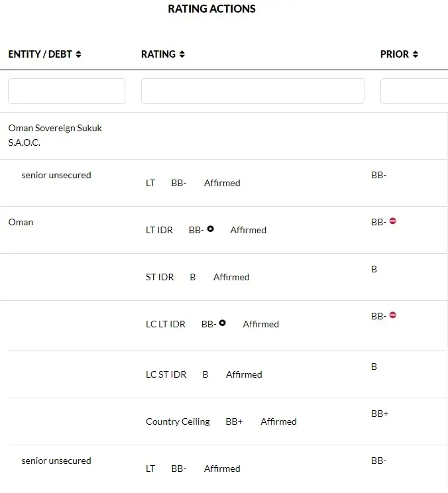Image resolution: width=448 pixels, height=493 pixels.
Task: Click the Prior column sort arrows
Action: [416, 54]
